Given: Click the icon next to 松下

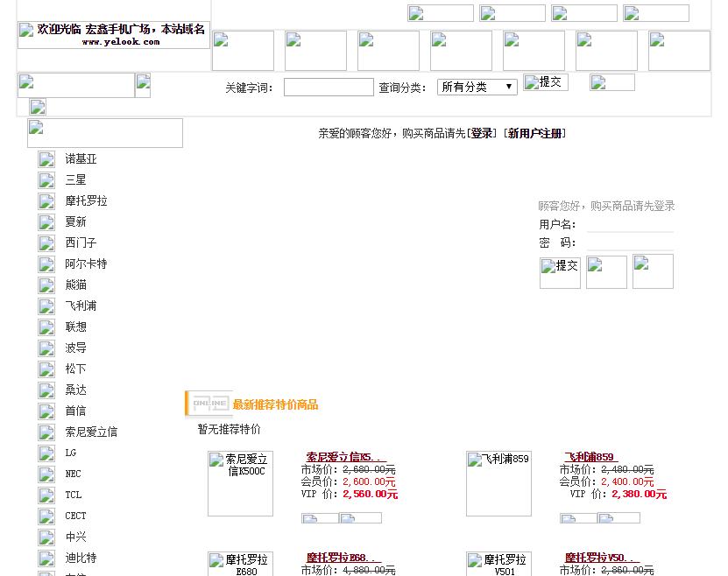Looking at the screenshot, I should pos(46,369).
